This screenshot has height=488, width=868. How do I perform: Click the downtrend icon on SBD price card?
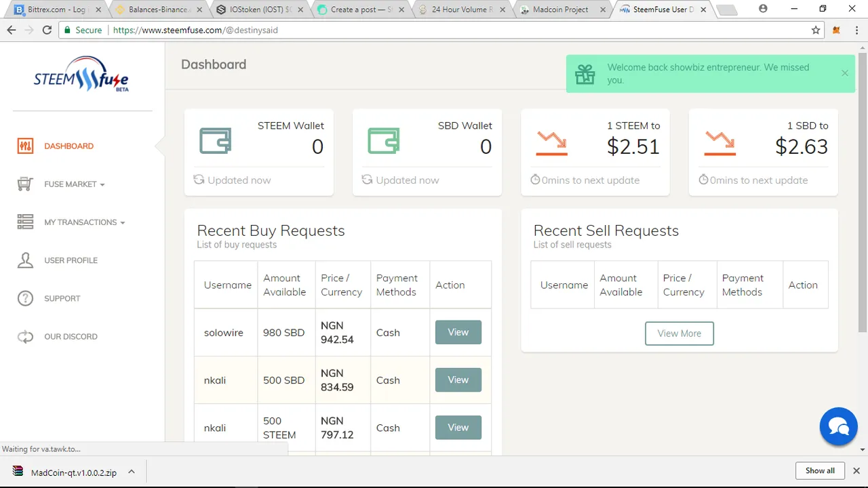point(719,143)
